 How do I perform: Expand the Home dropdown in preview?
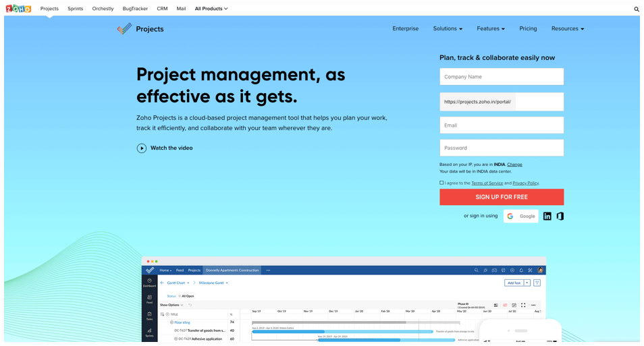[x=165, y=270]
